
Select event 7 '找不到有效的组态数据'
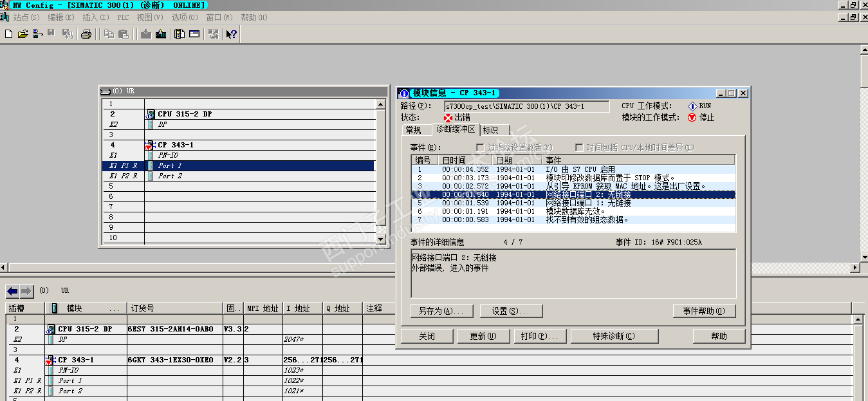coord(573,219)
